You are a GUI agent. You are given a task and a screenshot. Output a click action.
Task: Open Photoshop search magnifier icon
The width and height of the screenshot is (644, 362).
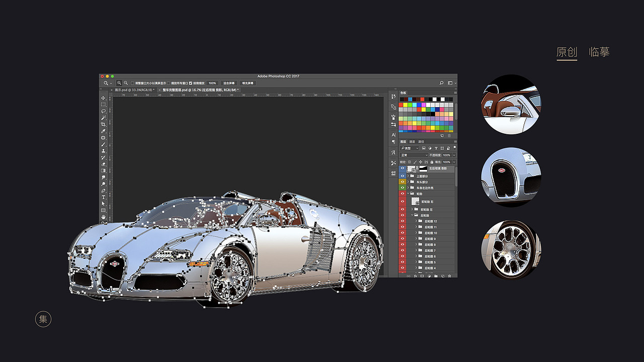(442, 83)
